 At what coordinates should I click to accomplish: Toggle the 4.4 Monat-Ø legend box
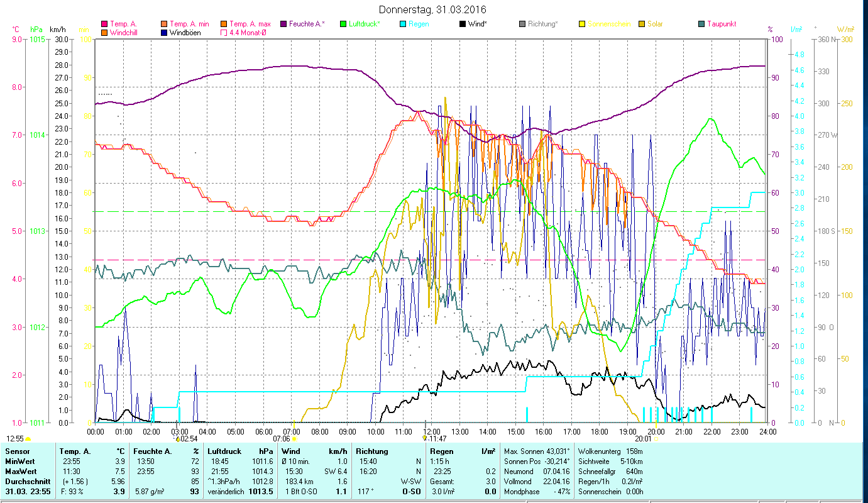pos(224,32)
